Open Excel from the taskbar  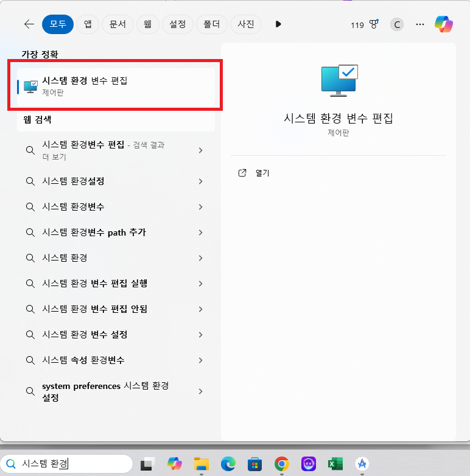pyautogui.click(x=335, y=464)
